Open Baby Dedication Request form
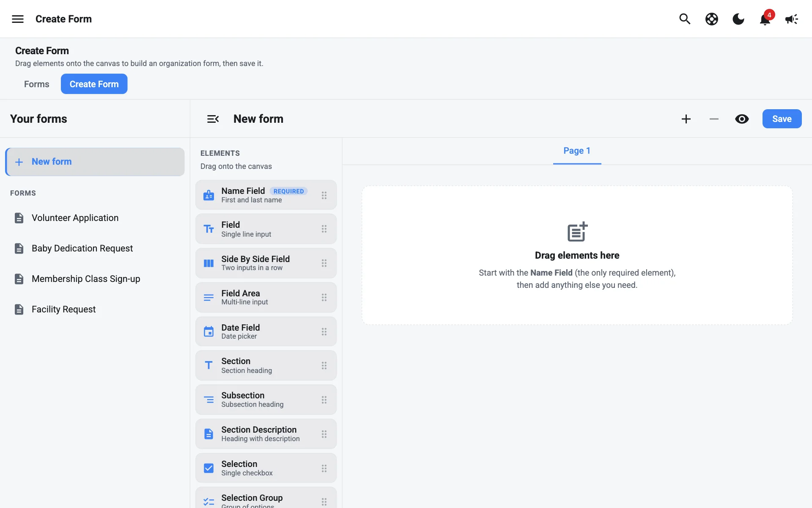Image resolution: width=812 pixels, height=508 pixels. tap(95, 248)
